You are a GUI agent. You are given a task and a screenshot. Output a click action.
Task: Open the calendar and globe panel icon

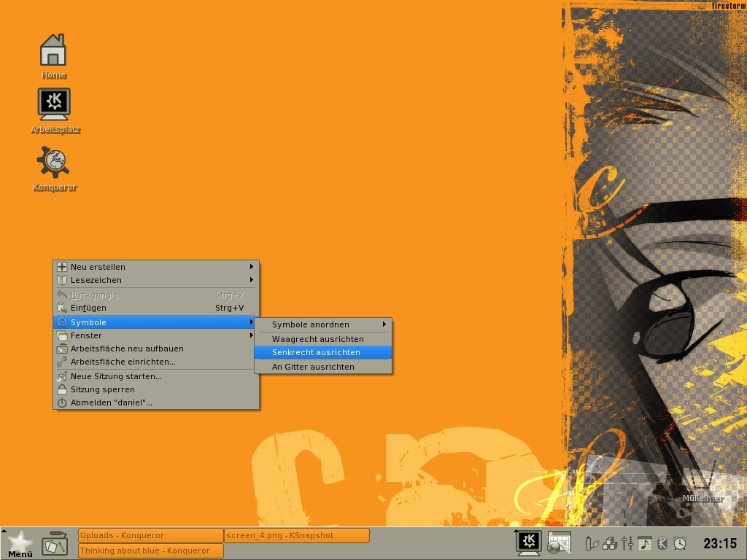[559, 542]
